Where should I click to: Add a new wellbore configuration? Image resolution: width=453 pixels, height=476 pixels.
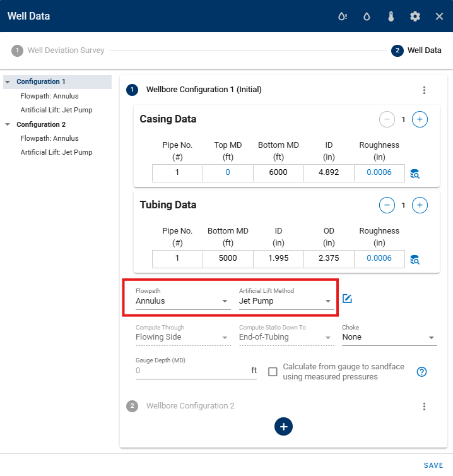click(x=283, y=427)
